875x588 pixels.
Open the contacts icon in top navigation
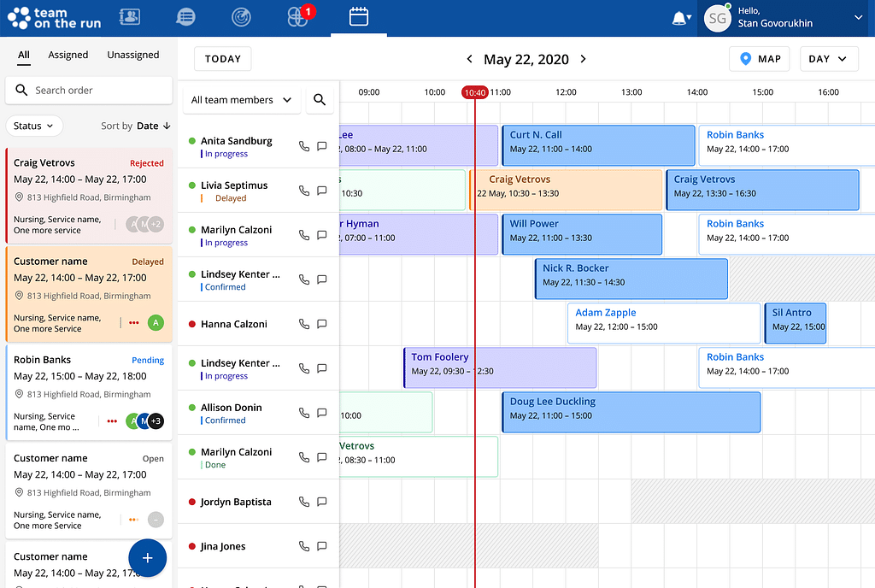tap(130, 17)
